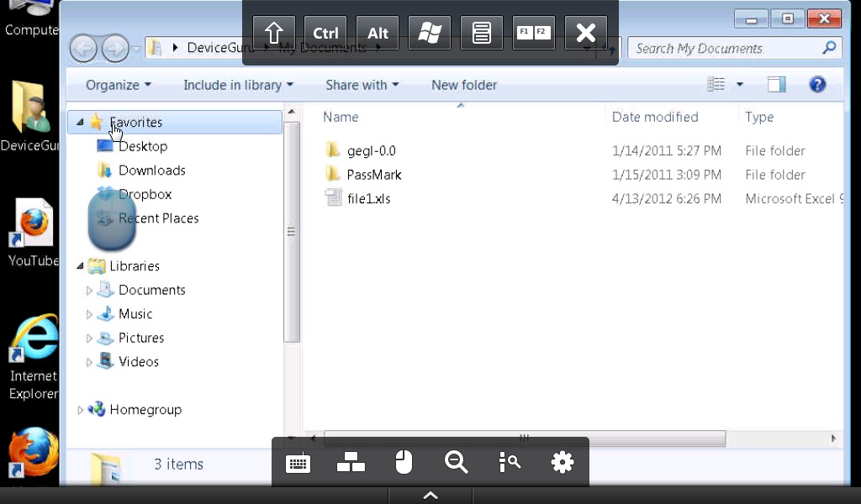Click the date 4/13/2012 6:26 PM
This screenshot has height=504, width=861.
(x=667, y=198)
